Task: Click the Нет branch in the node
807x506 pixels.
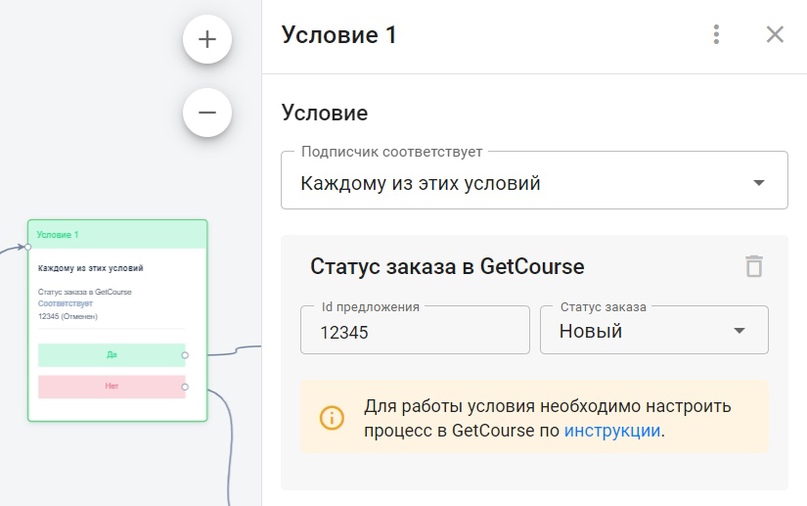Action: point(112,386)
